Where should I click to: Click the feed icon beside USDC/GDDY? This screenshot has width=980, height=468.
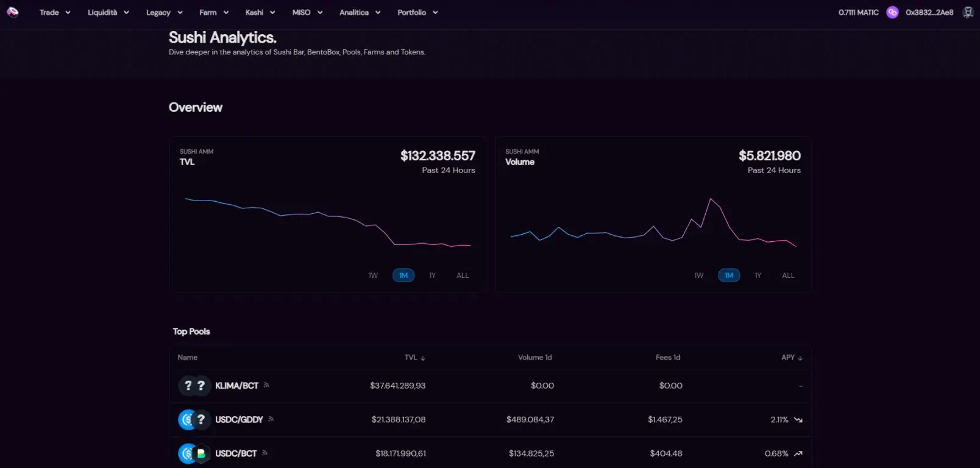coord(271,419)
